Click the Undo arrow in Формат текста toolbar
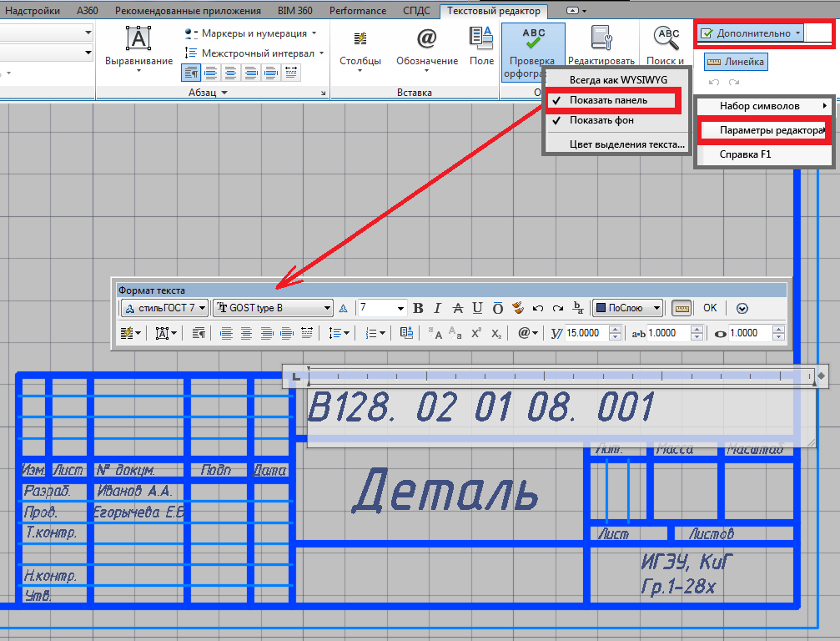Viewport: 840px width, 641px height. [539, 308]
